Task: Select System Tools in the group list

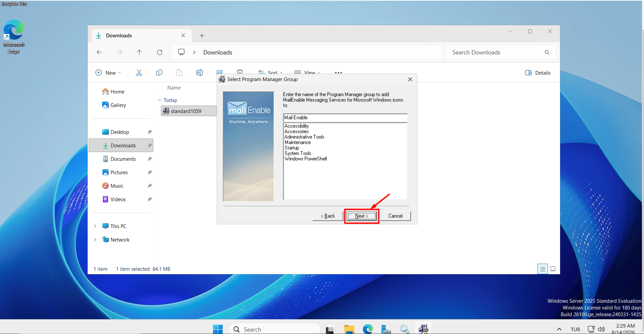Action: click(x=298, y=153)
